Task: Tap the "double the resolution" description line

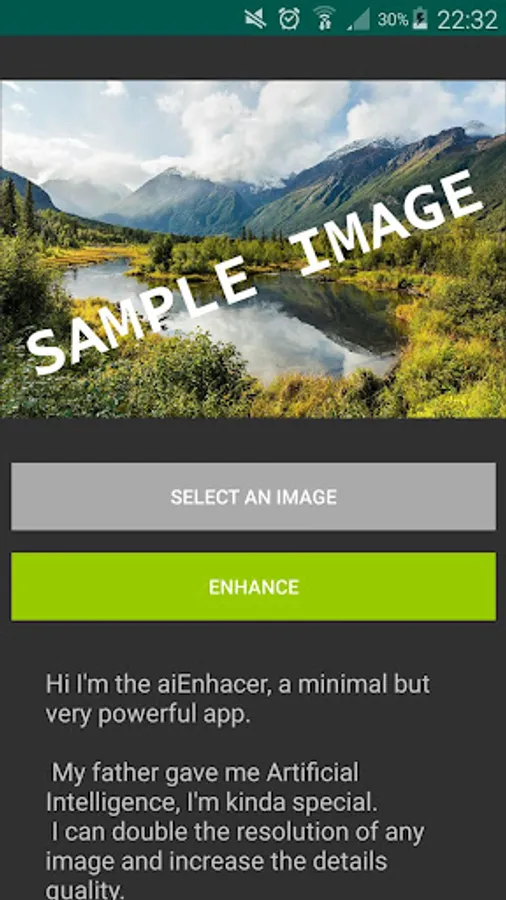Action: pos(238,832)
